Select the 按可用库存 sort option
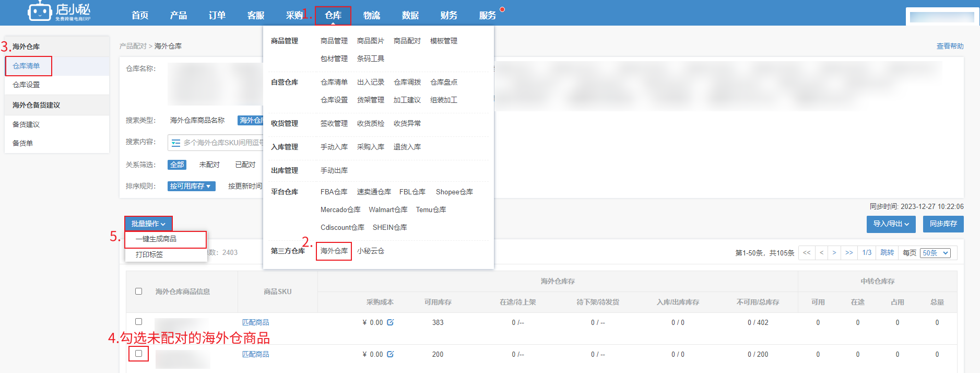 pyautogui.click(x=191, y=186)
